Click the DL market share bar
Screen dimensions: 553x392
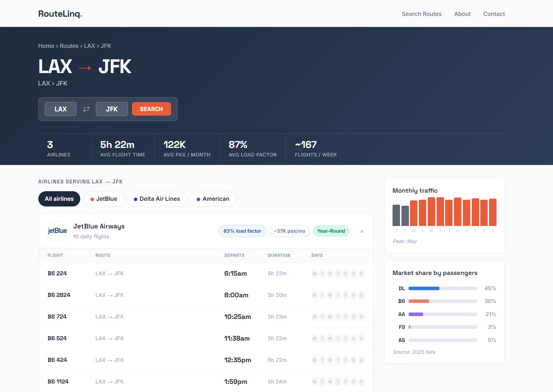tap(443, 288)
